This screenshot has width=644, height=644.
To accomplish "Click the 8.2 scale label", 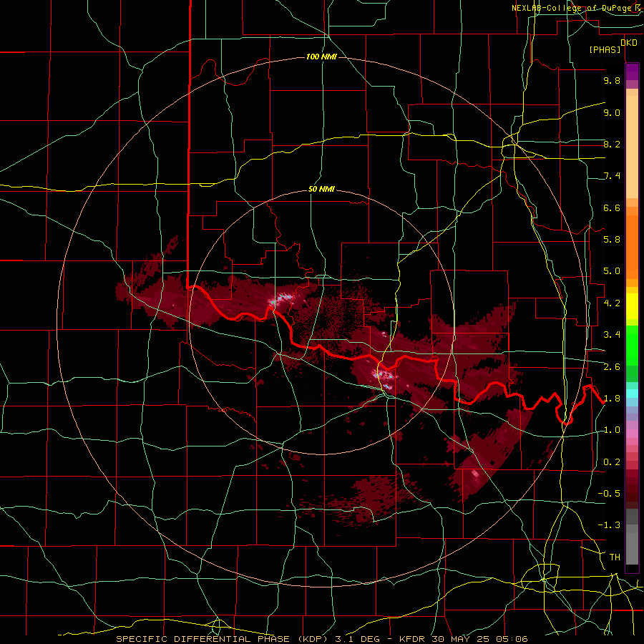I will tap(612, 144).
